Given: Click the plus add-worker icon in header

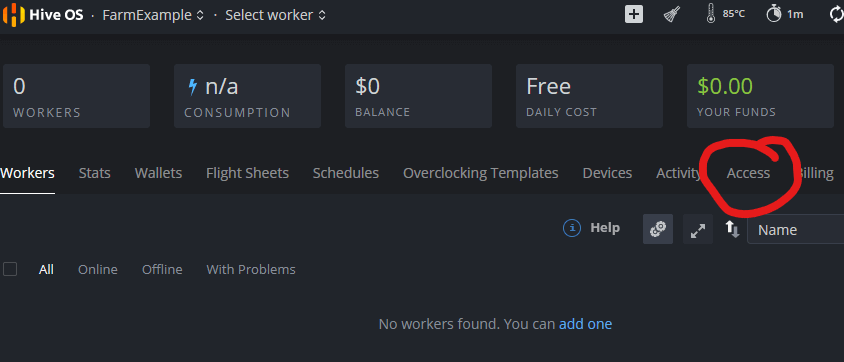Looking at the screenshot, I should coord(634,15).
